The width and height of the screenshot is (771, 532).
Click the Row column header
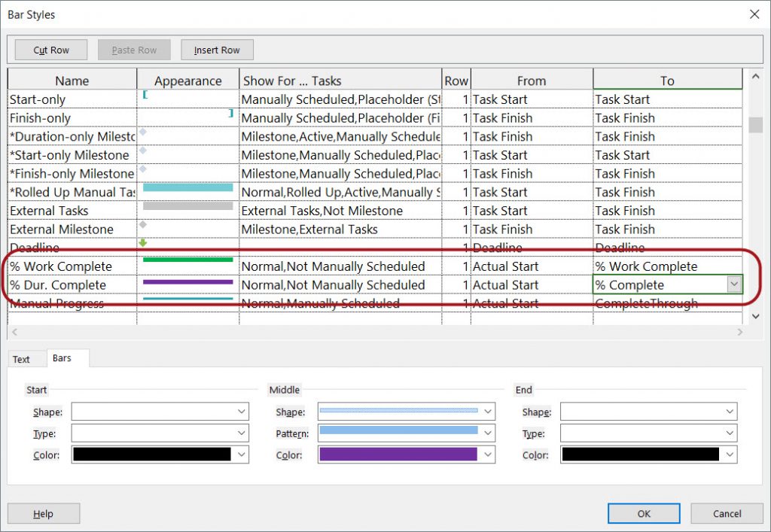click(456, 81)
